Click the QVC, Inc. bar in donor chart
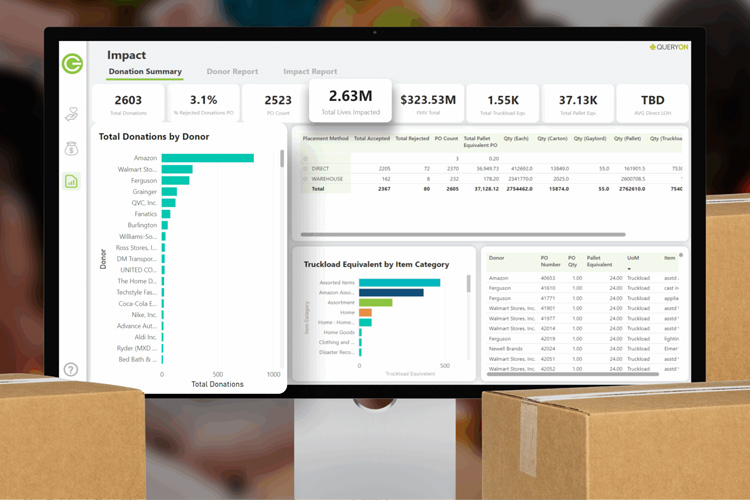 (x=168, y=203)
